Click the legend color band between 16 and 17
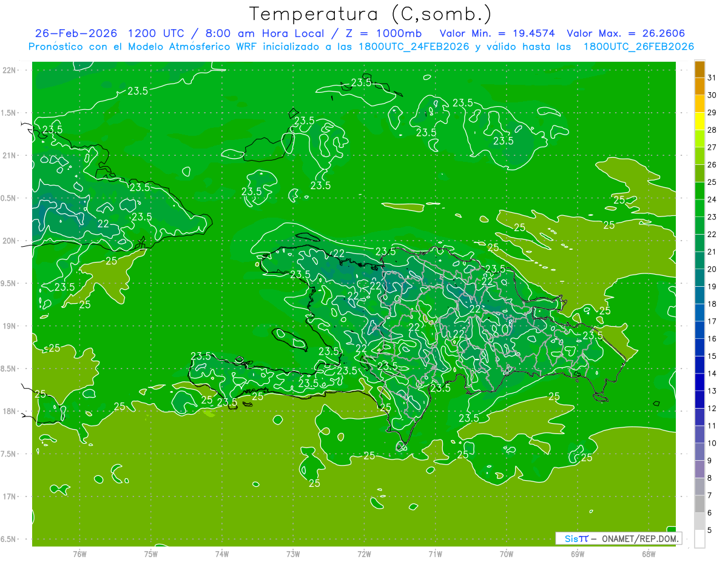This screenshot has width=728, height=562. [700, 330]
